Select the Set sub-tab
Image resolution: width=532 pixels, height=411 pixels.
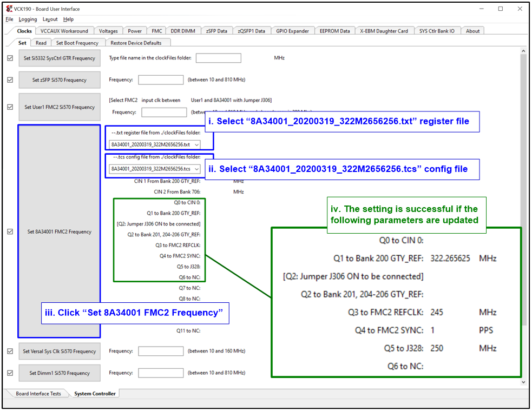22,43
